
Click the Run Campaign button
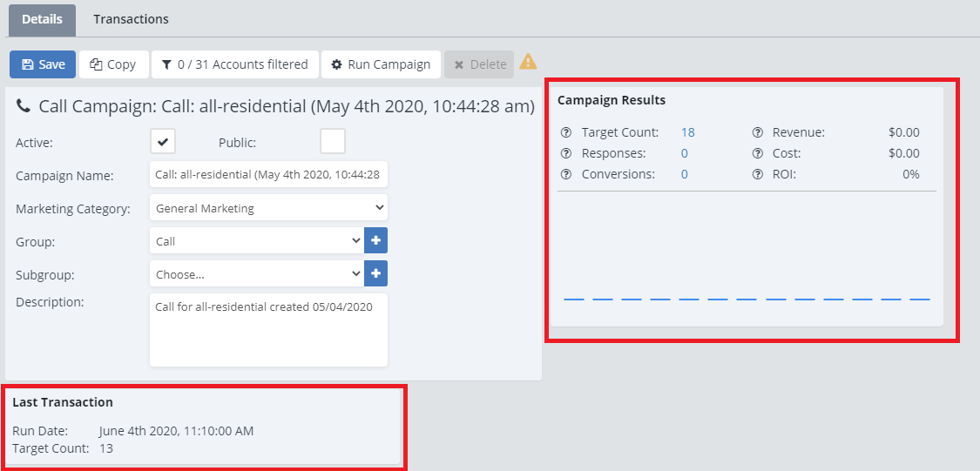[381, 64]
